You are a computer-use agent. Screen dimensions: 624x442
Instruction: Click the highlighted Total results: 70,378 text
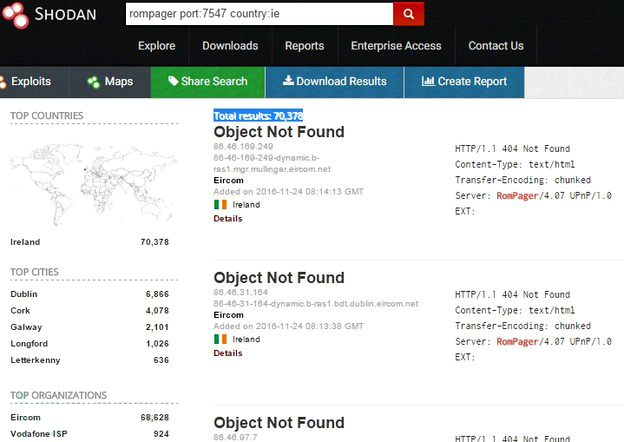tap(258, 116)
